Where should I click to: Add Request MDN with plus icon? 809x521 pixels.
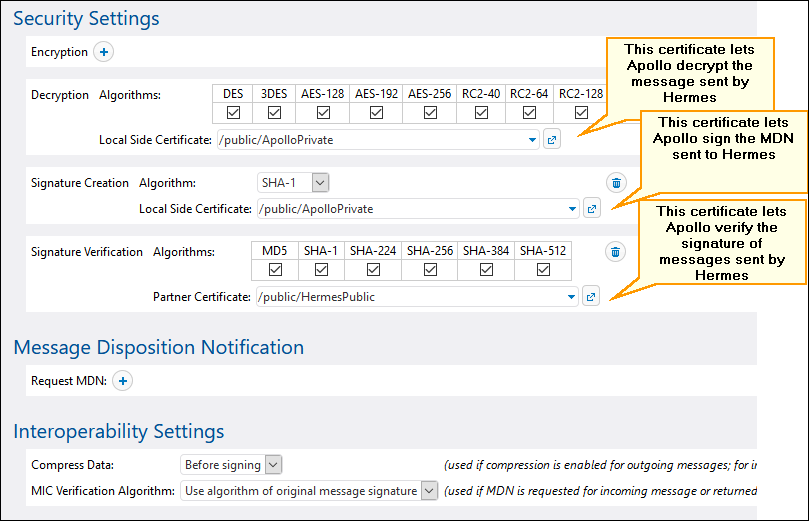point(122,380)
